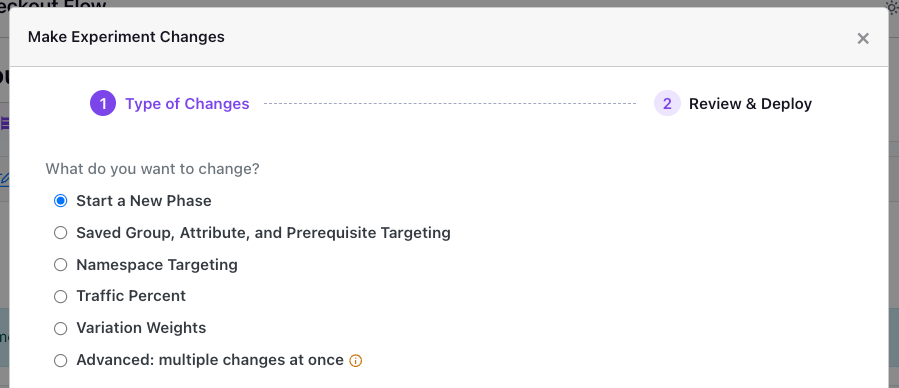Select the Variation Weights radio button
Viewport: 899px width, 388px height.
coord(60,328)
